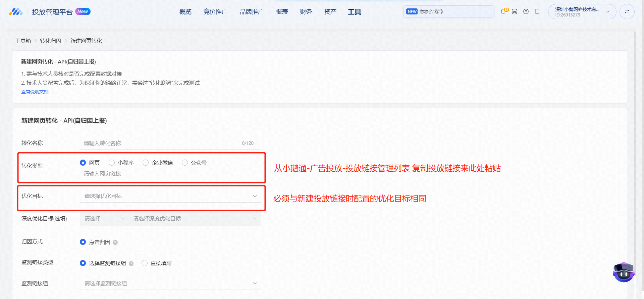The image size is (644, 299).
Task: Open the robot assistant avatar
Action: click(x=624, y=272)
